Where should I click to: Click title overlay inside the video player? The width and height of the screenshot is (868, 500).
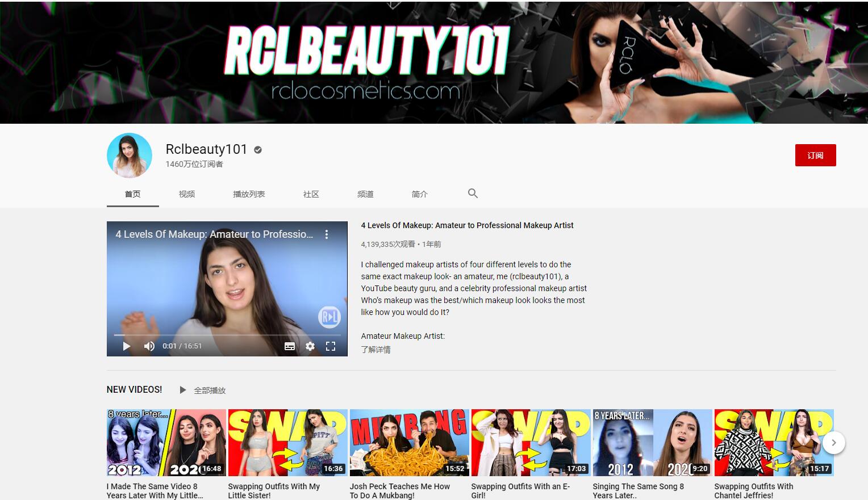click(214, 234)
